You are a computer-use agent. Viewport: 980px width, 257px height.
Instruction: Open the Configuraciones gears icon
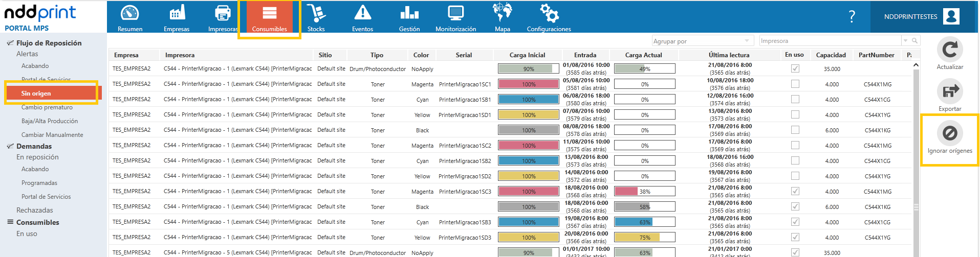coord(549,13)
